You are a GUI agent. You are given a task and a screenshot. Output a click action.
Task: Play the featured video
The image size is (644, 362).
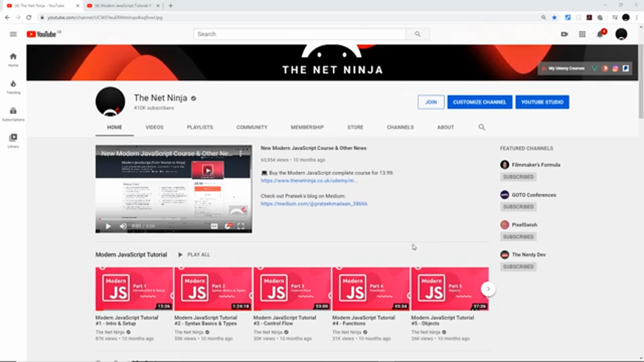pos(108,226)
